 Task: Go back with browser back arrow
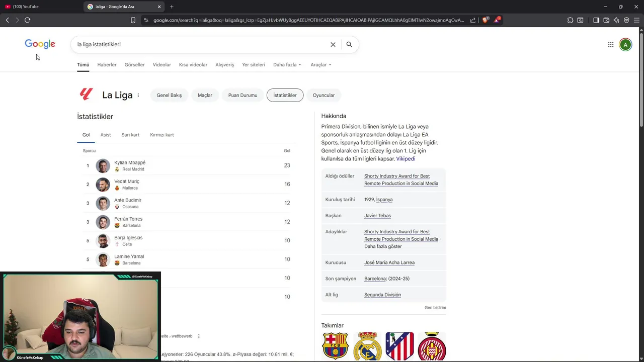pos(8,20)
